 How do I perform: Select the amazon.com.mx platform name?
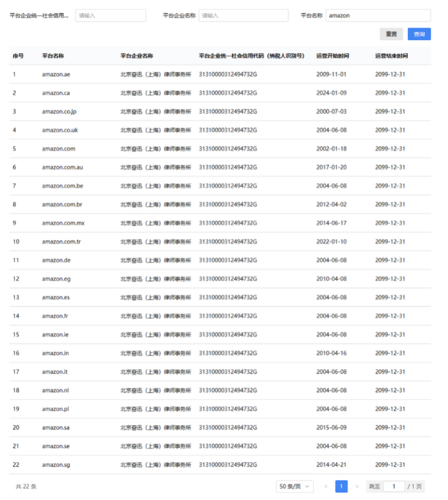[63, 223]
